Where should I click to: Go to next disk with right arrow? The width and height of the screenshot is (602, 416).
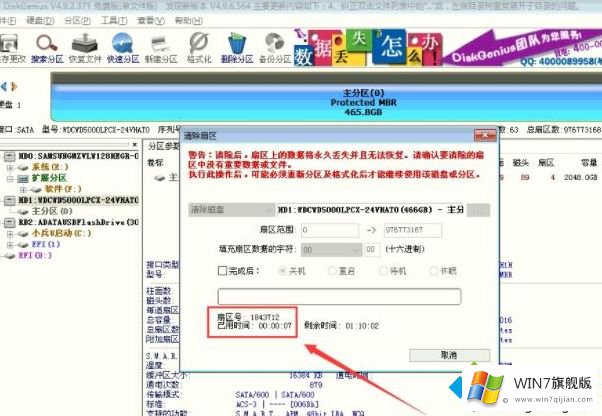pyautogui.click(x=14, y=86)
